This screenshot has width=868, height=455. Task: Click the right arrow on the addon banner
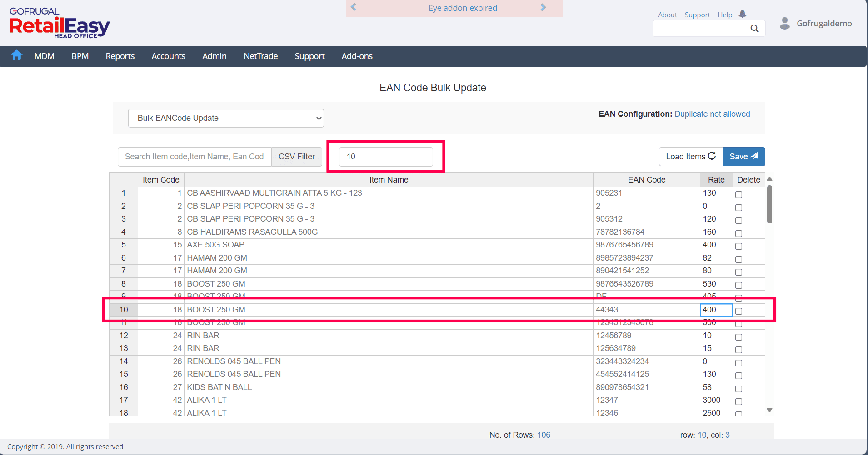tap(543, 7)
